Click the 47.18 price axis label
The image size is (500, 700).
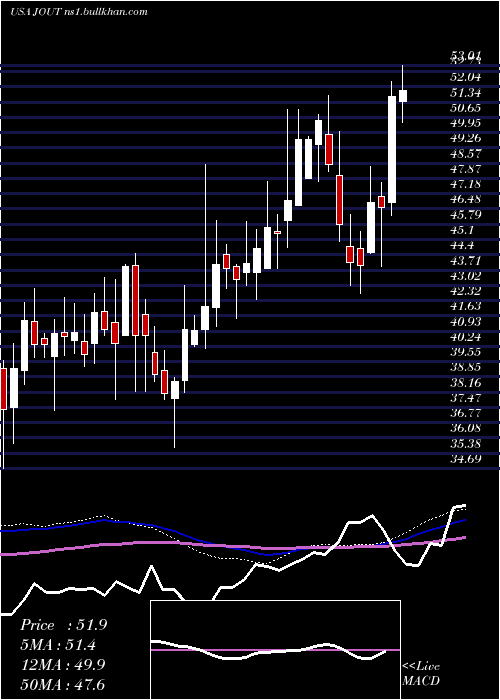click(x=466, y=184)
